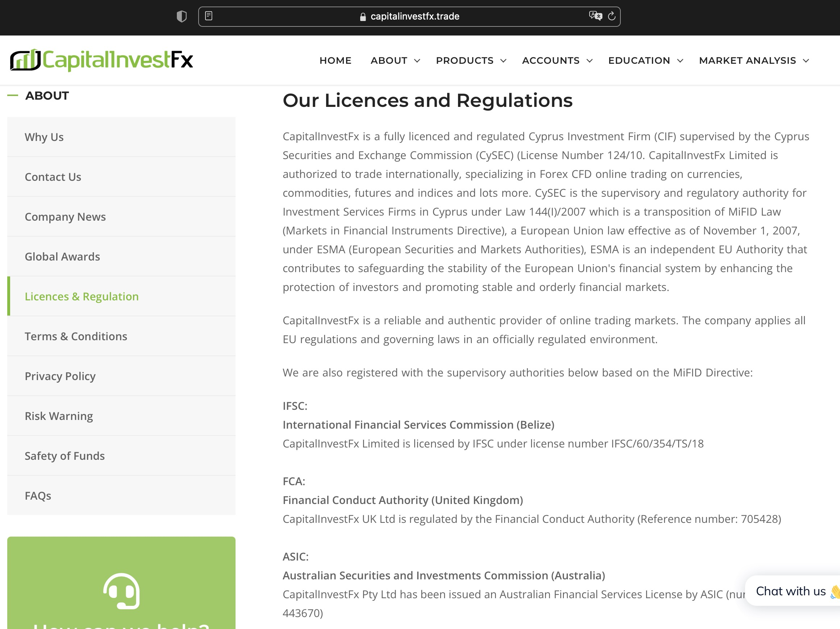Open Why Us sidebar link
This screenshot has width=840, height=629.
(44, 137)
